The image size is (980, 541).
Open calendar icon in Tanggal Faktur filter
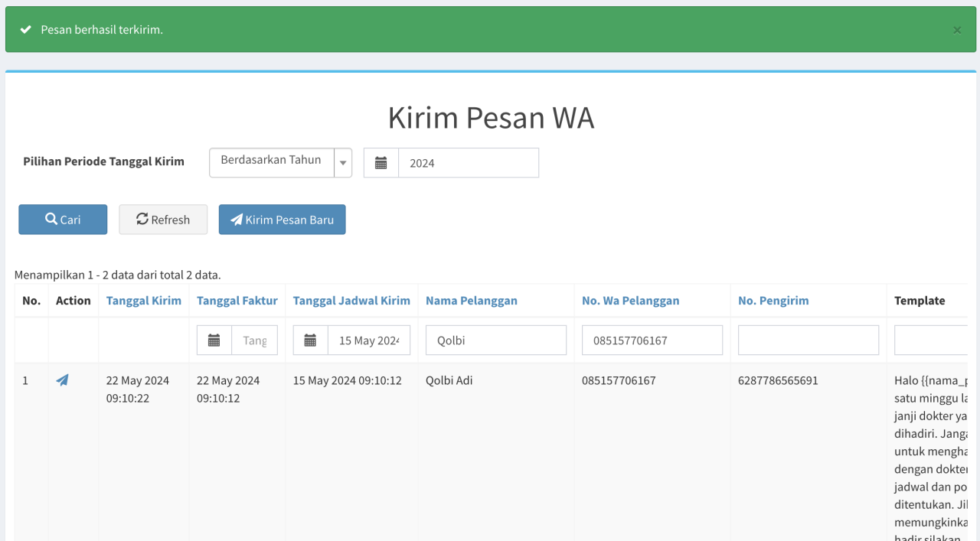coord(214,341)
